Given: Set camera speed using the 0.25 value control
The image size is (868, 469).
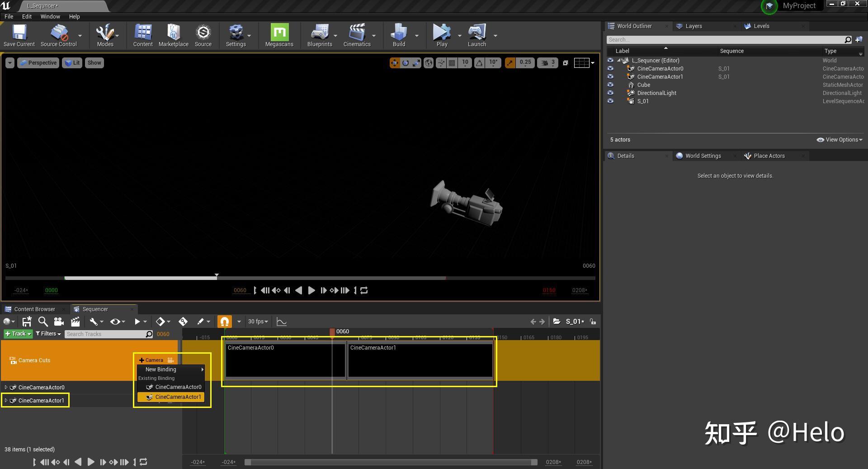Looking at the screenshot, I should [525, 63].
